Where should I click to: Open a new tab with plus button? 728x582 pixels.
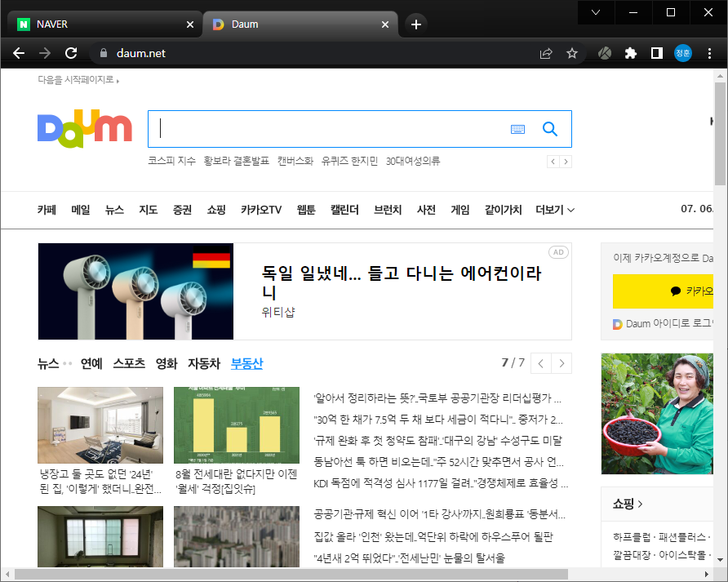point(416,24)
